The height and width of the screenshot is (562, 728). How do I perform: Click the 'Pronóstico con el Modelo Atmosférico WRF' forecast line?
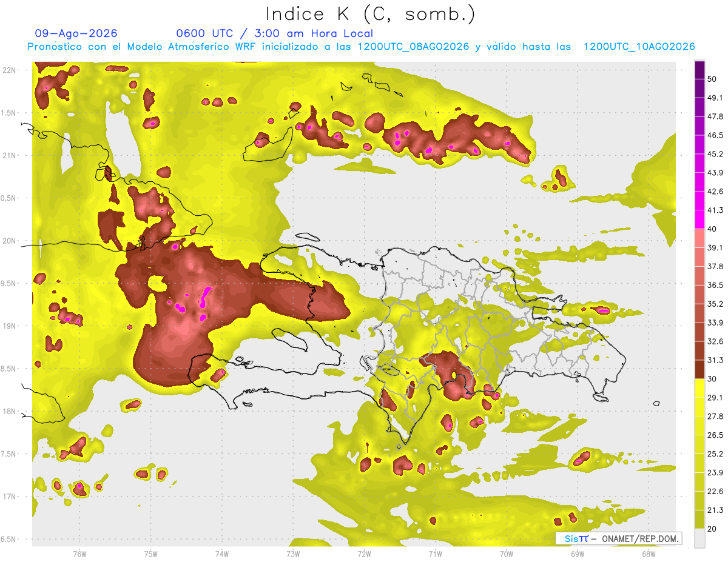pos(361,47)
